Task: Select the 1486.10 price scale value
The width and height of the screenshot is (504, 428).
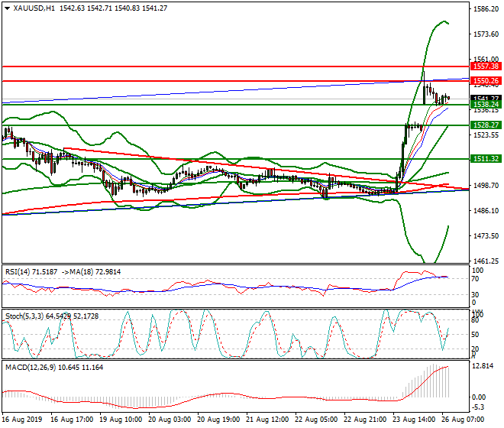Action: (x=486, y=211)
